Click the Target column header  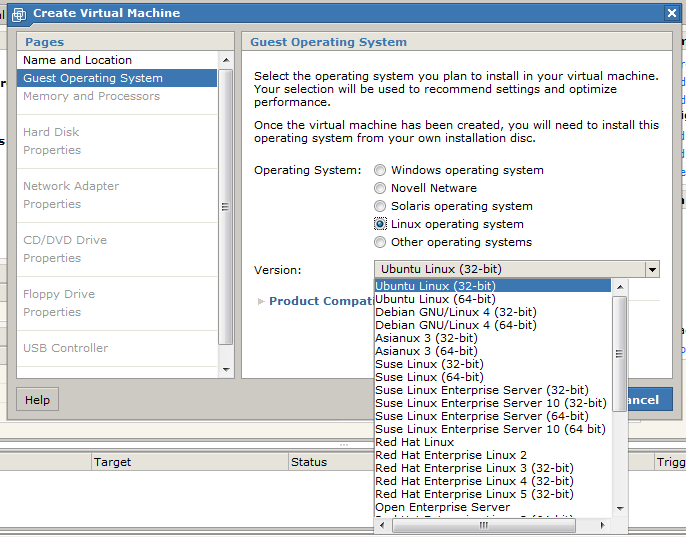tap(113, 462)
